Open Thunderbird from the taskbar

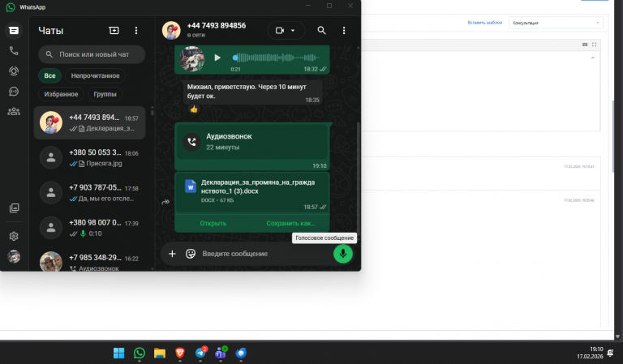coord(241,353)
